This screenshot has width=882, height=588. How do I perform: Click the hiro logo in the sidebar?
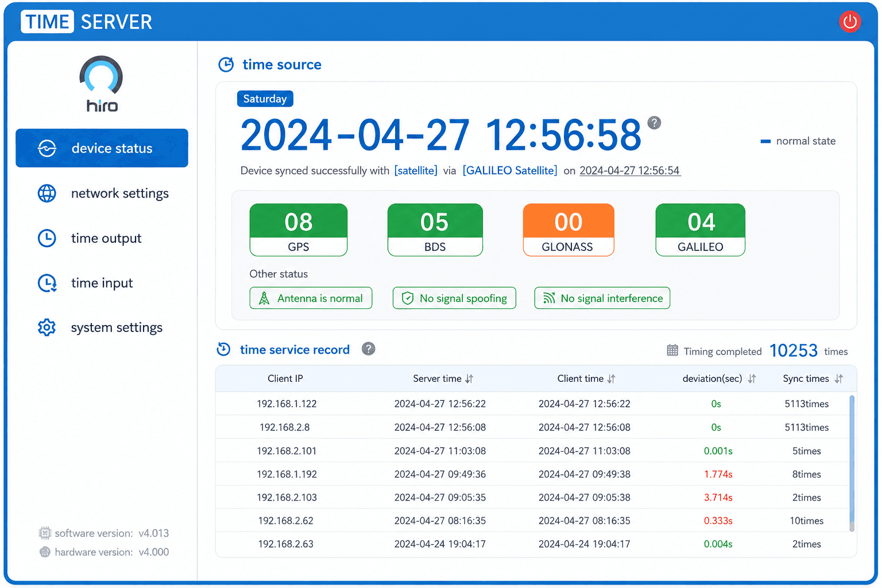[x=101, y=84]
